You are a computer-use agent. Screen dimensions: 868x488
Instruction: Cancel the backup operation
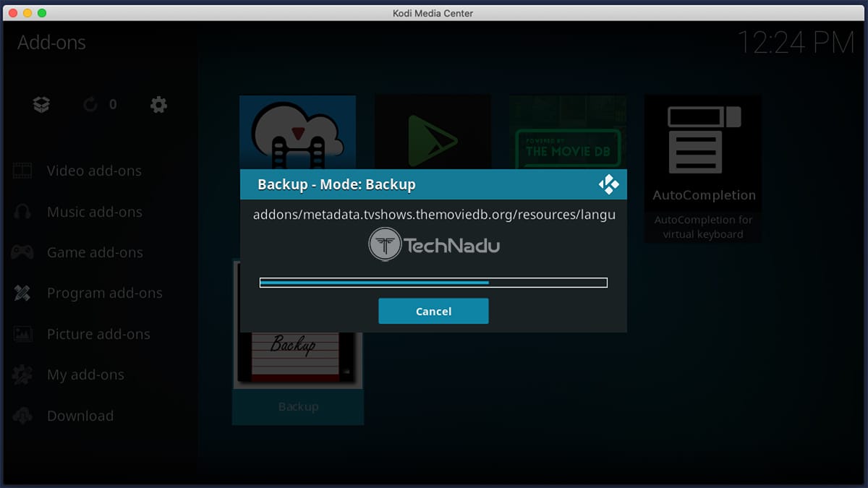coord(433,311)
